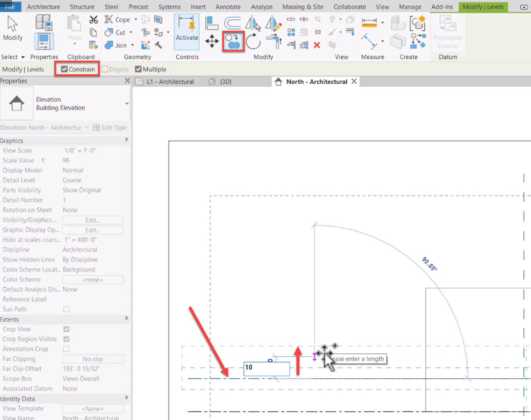Collapse the Graphics section
This screenshot has width=531, height=420.
pyautogui.click(x=126, y=140)
